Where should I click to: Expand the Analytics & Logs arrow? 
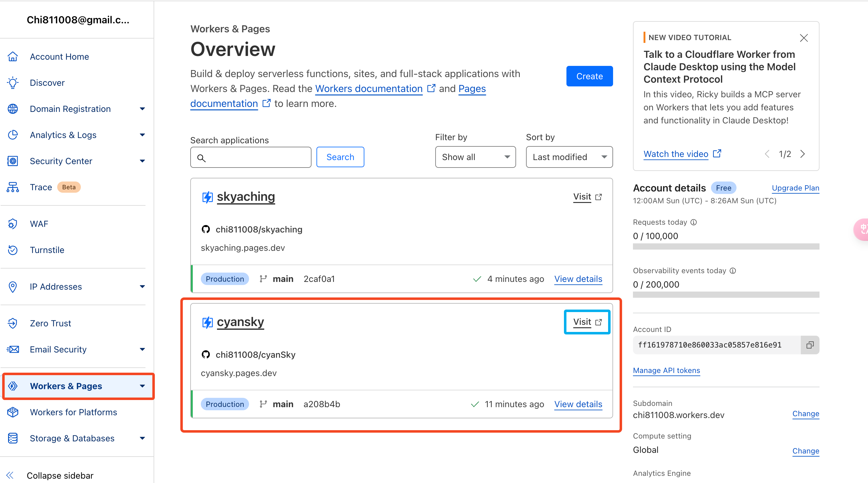click(142, 135)
